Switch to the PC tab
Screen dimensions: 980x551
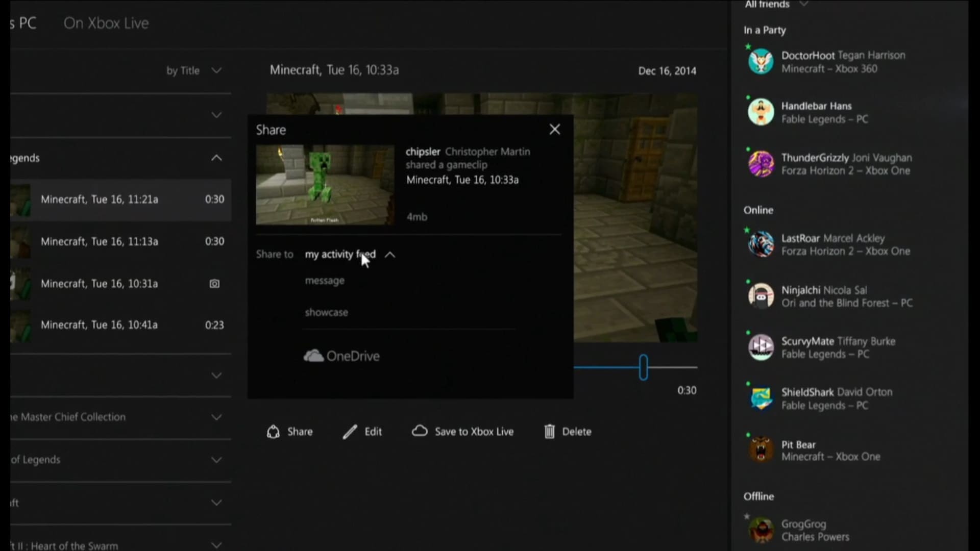point(23,23)
